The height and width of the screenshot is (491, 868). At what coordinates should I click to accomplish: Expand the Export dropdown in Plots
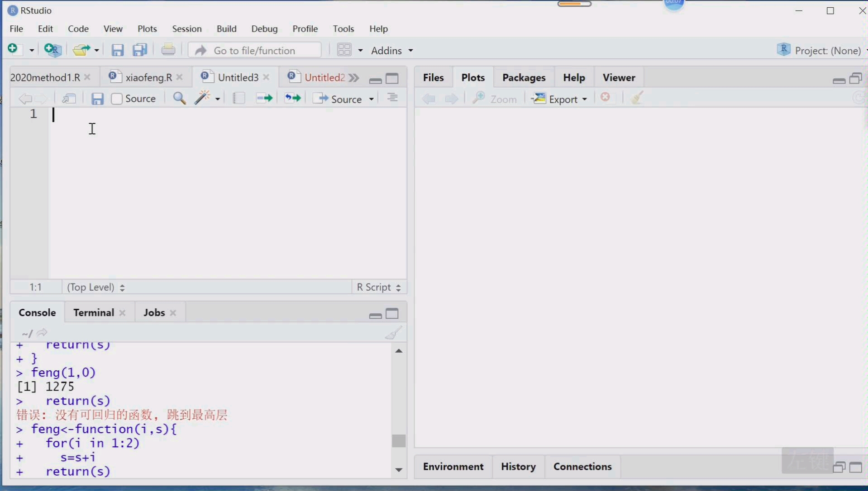559,99
